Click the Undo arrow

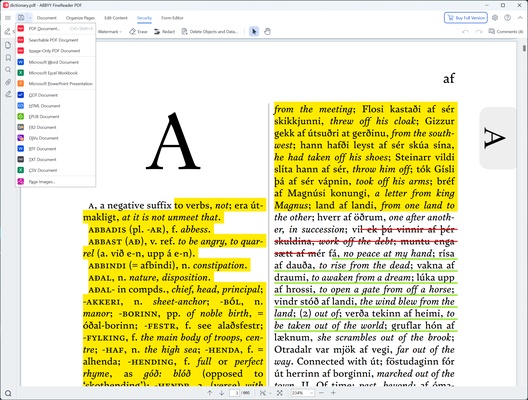(465, 32)
